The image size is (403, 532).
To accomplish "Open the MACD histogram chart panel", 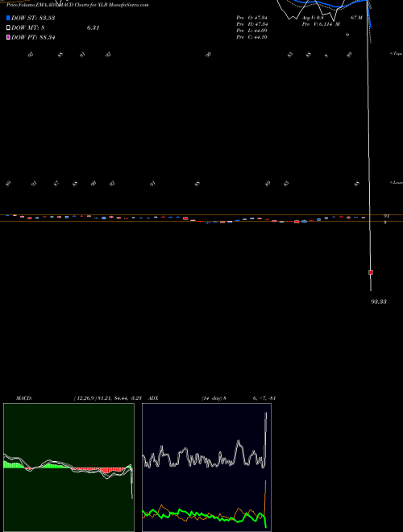I will click(69, 468).
